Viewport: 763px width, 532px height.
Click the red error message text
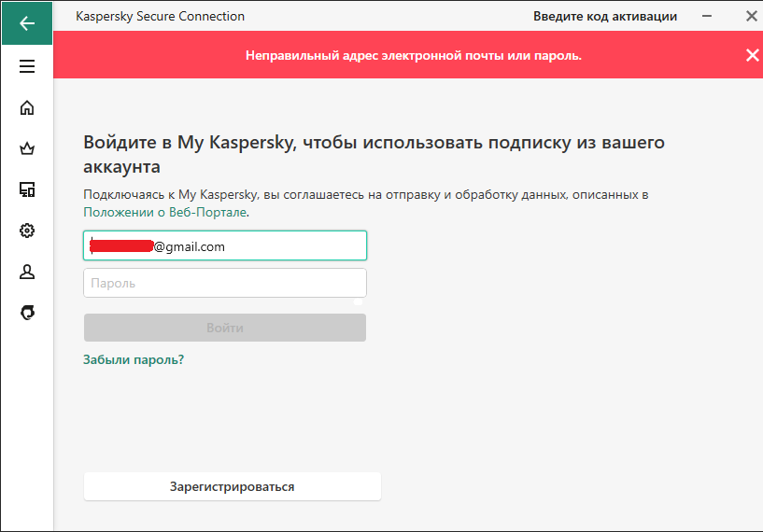414,55
